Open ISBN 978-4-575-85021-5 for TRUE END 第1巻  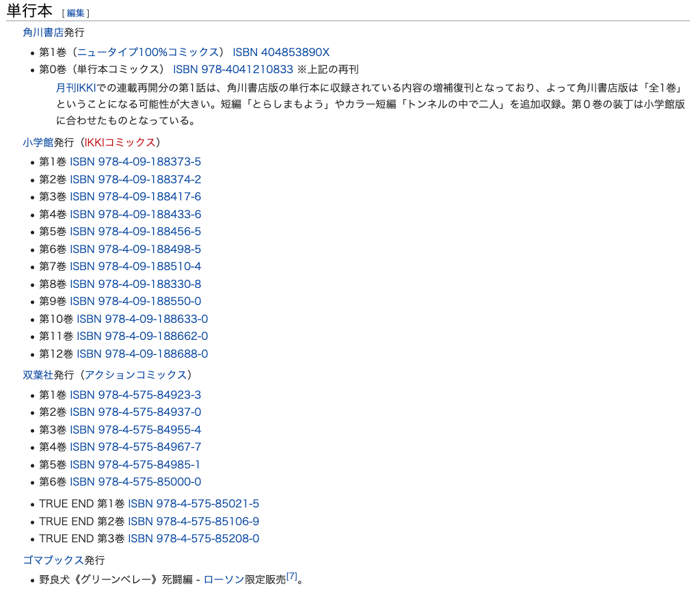195,503
